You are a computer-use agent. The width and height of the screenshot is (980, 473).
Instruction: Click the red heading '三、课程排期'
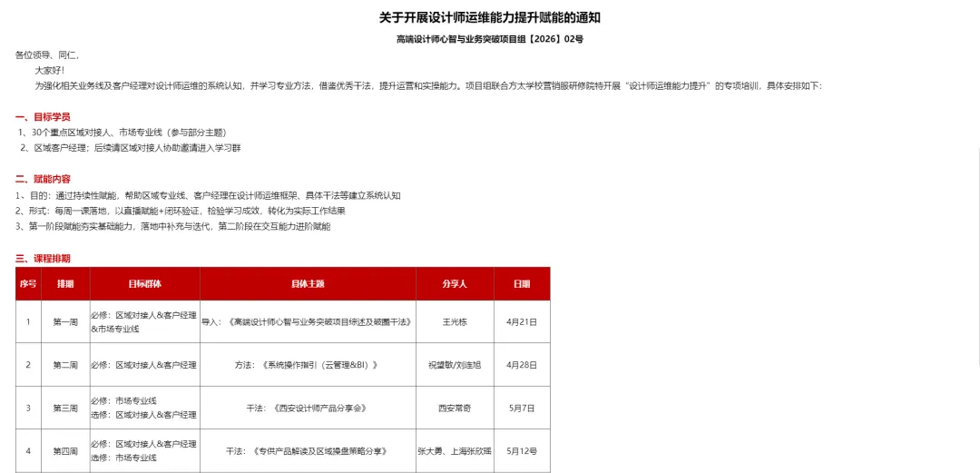pyautogui.click(x=43, y=259)
